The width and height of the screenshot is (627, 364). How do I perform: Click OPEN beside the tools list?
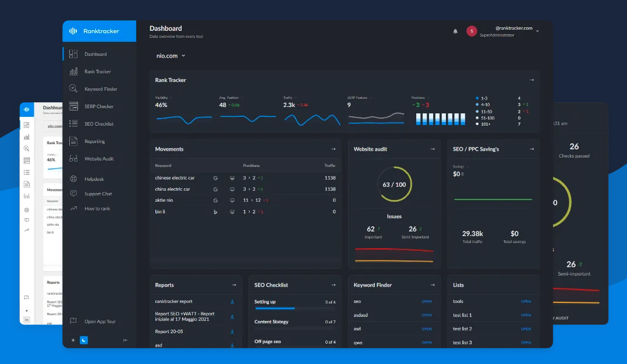click(x=526, y=302)
